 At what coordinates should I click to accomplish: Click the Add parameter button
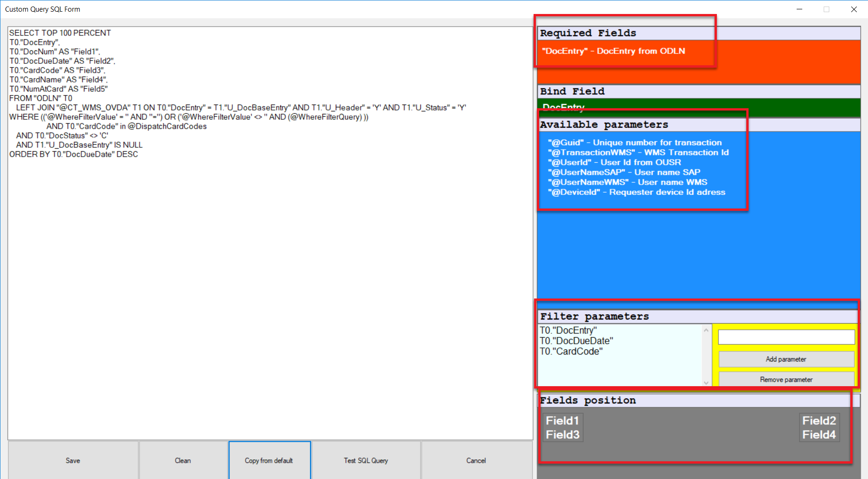[785, 359]
